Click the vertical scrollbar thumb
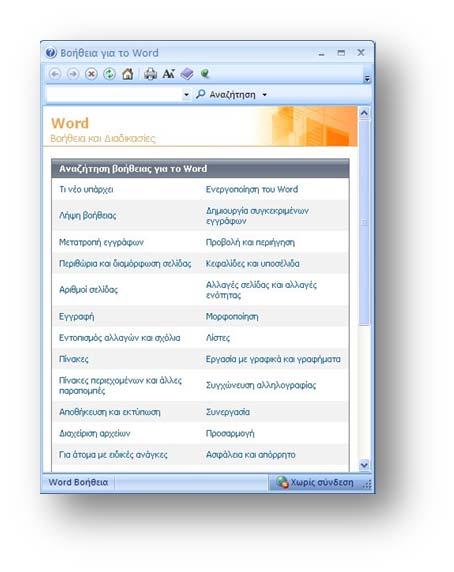The height and width of the screenshot is (572, 454). pyautogui.click(x=364, y=223)
